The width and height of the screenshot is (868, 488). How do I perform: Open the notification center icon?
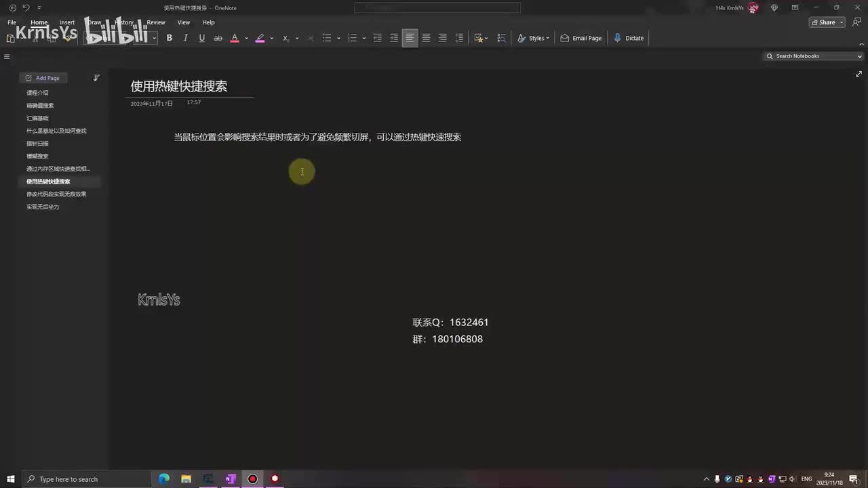[853, 479]
